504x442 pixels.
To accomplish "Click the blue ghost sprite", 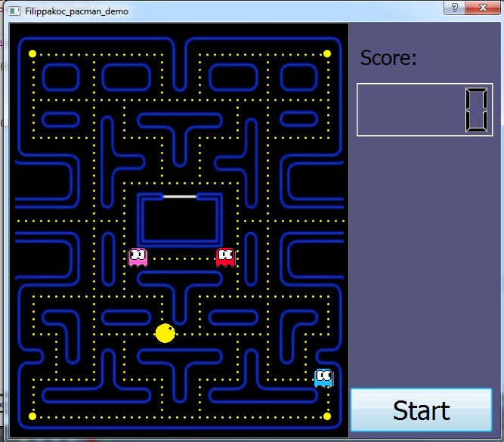I will (x=323, y=378).
